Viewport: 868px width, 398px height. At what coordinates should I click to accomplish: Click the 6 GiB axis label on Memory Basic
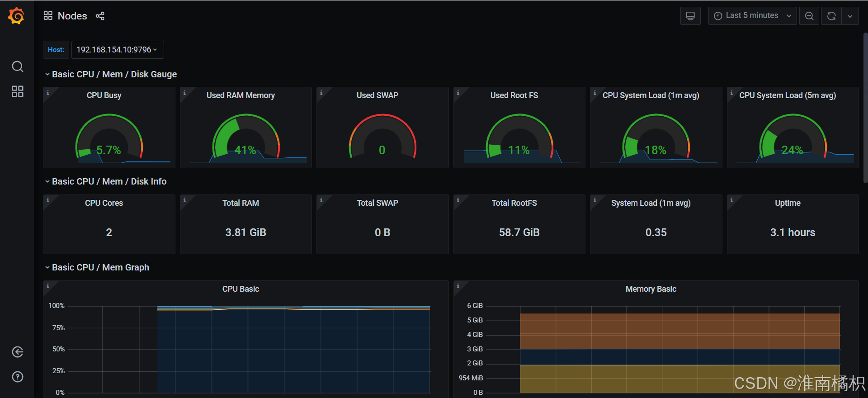(475, 306)
